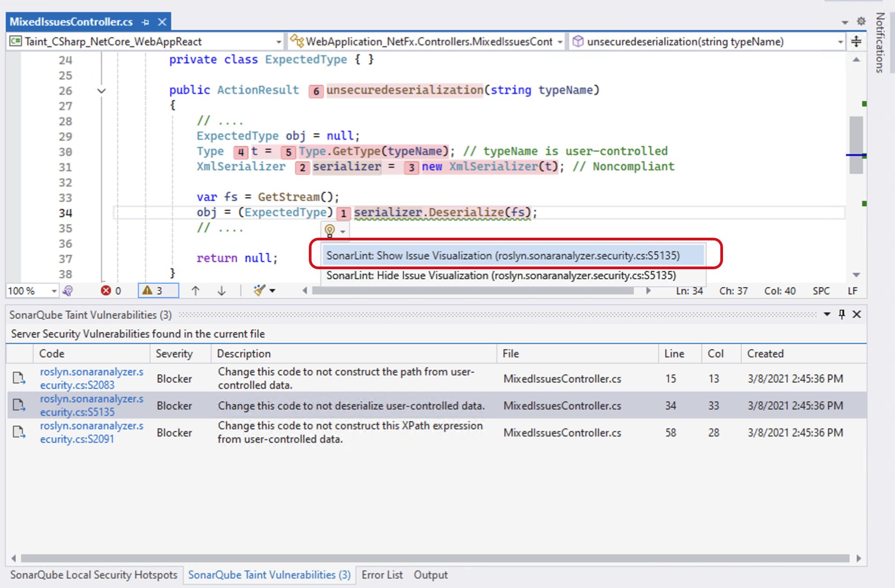Screen dimensions: 895x588
Task: Sort by the Severity column header
Action: (181, 354)
